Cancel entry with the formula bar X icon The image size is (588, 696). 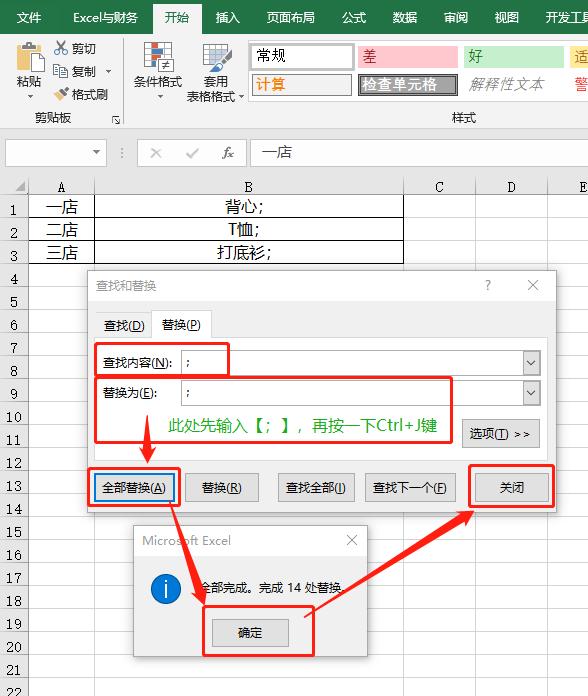tap(156, 153)
